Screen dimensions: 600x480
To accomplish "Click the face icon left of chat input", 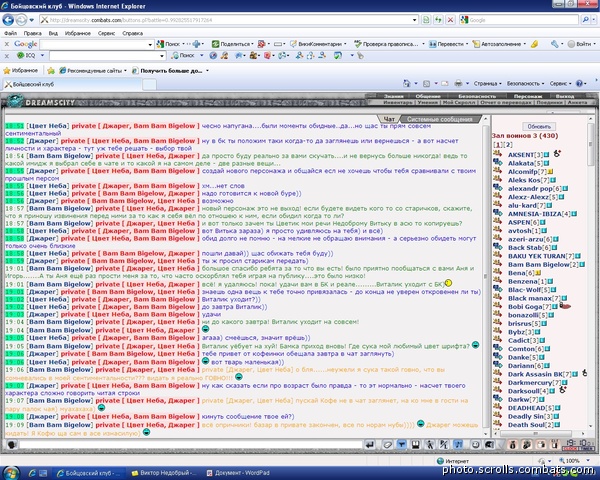I will 11,445.
